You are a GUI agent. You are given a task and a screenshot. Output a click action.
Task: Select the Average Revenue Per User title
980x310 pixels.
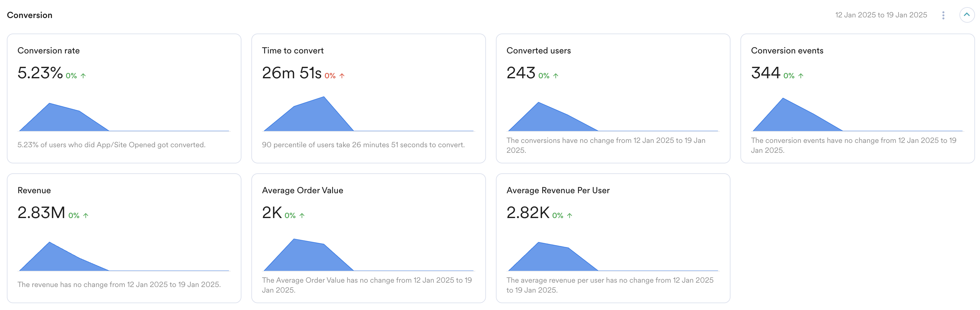click(x=558, y=190)
